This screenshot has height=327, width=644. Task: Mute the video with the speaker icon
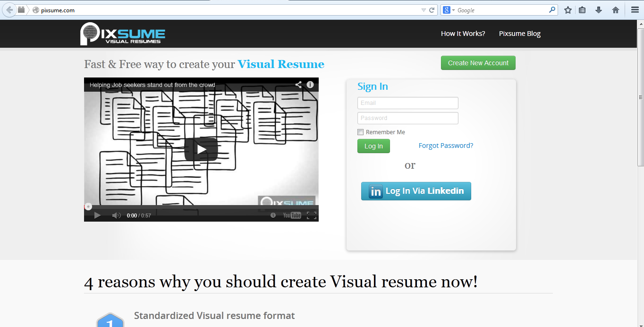[x=116, y=215]
